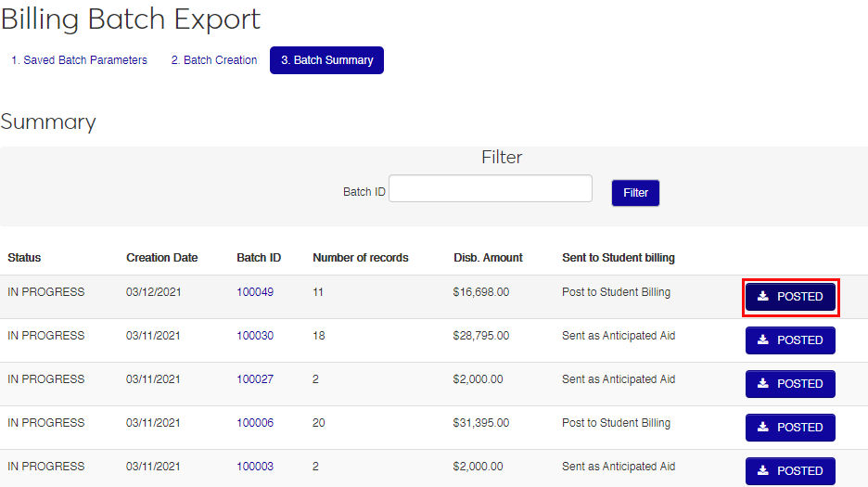Select the Batch Summary tab
The image size is (868, 487).
point(326,60)
